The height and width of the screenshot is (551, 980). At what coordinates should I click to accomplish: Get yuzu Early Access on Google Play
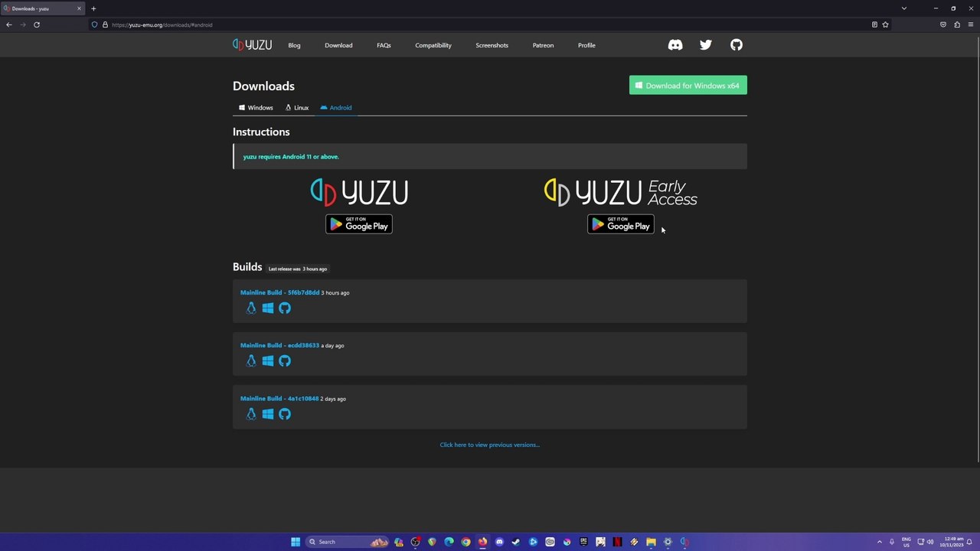click(x=621, y=224)
